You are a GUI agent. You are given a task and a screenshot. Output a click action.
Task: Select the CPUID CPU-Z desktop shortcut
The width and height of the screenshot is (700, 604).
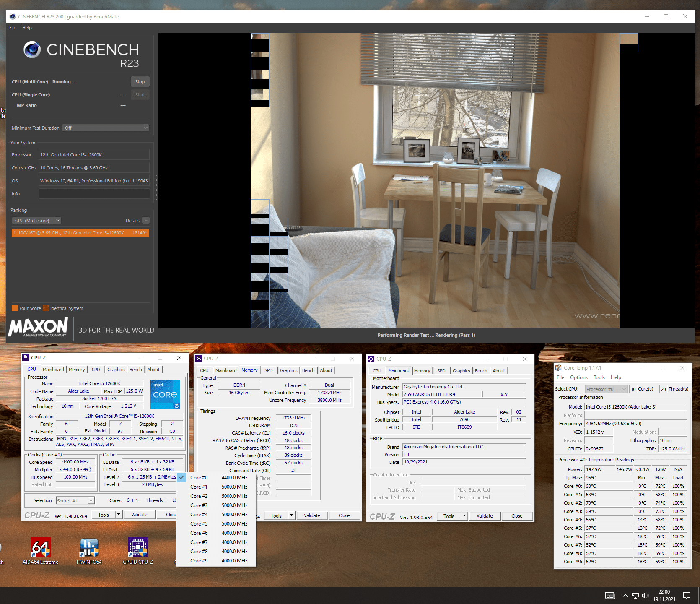138,551
